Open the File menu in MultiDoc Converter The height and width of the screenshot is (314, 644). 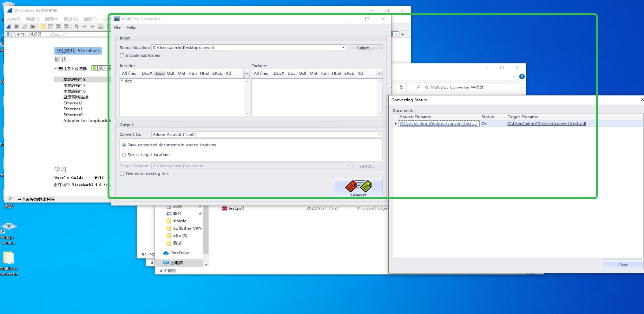click(117, 27)
